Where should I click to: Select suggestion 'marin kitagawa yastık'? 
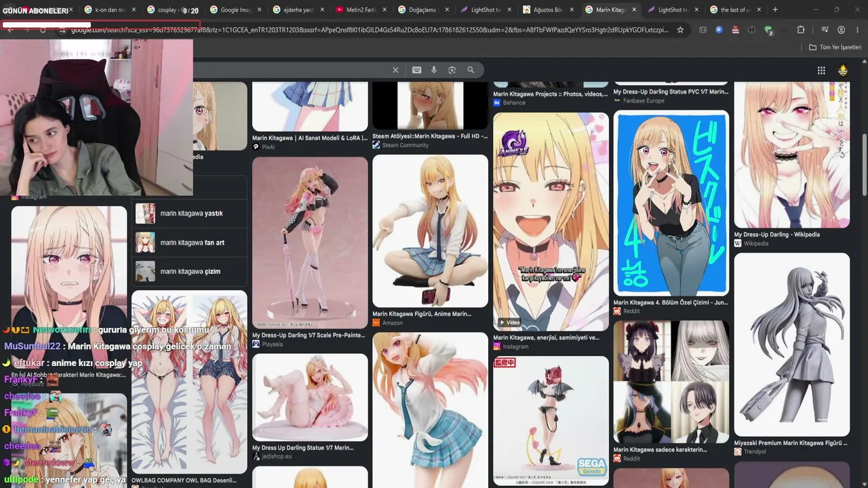point(189,213)
